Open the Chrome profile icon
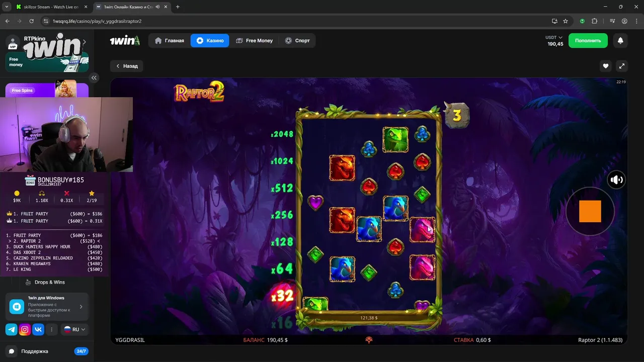Image resolution: width=644 pixels, height=362 pixels. [x=624, y=21]
